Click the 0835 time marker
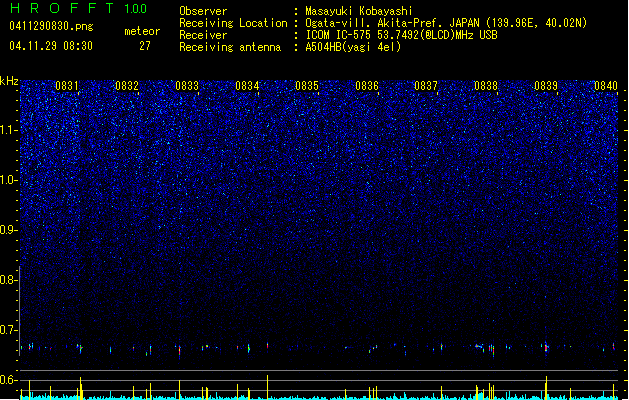Screen dimensions: 629x400 [307, 86]
